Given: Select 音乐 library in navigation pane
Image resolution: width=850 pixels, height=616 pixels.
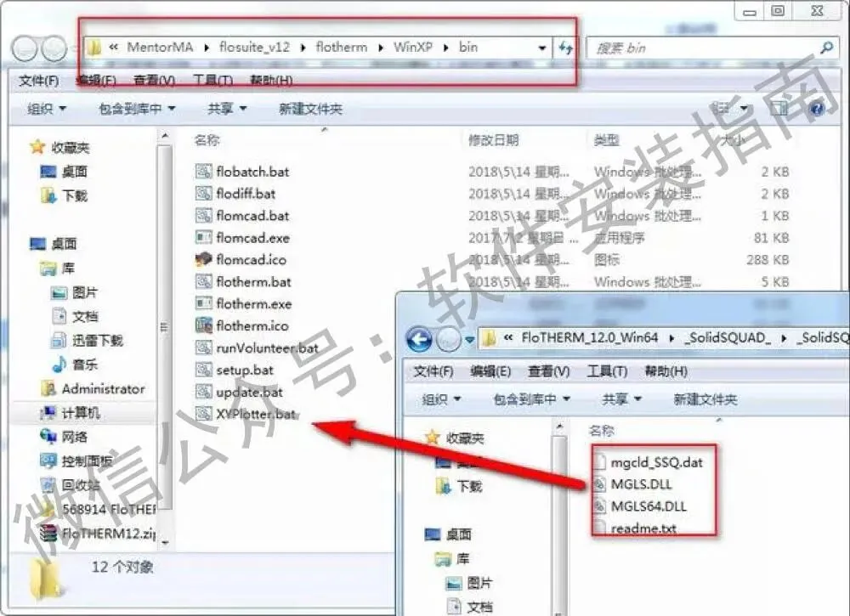Looking at the screenshot, I should [85, 364].
